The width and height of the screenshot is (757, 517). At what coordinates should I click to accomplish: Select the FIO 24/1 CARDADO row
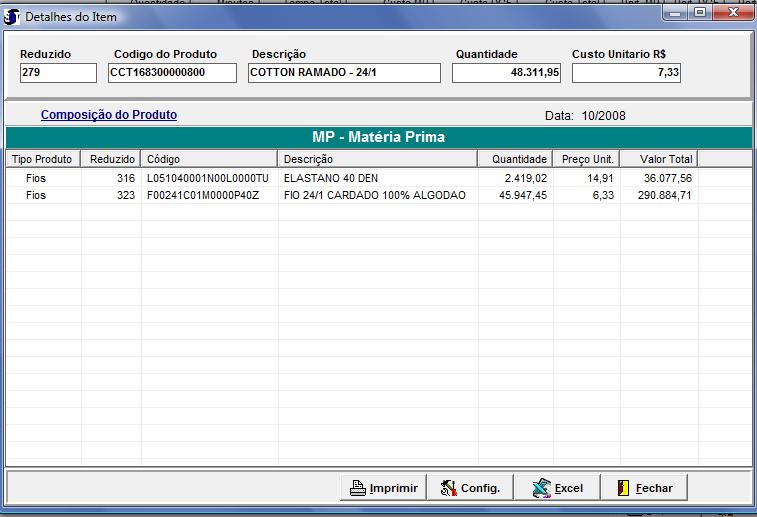374,195
